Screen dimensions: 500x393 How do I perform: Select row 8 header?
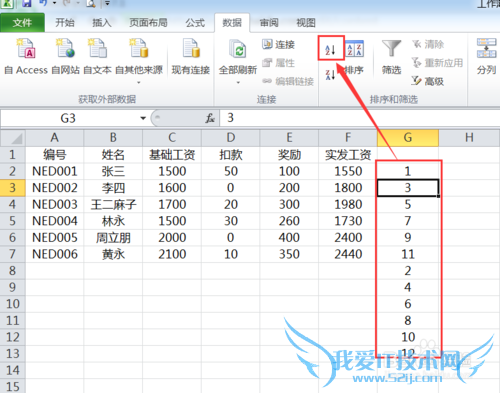click(13, 271)
